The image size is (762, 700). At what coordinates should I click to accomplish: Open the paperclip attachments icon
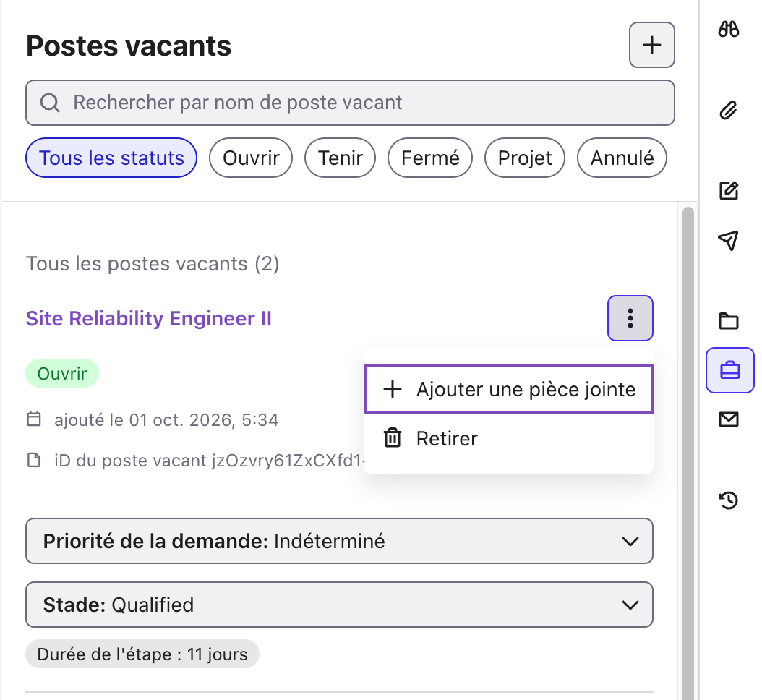(x=729, y=111)
